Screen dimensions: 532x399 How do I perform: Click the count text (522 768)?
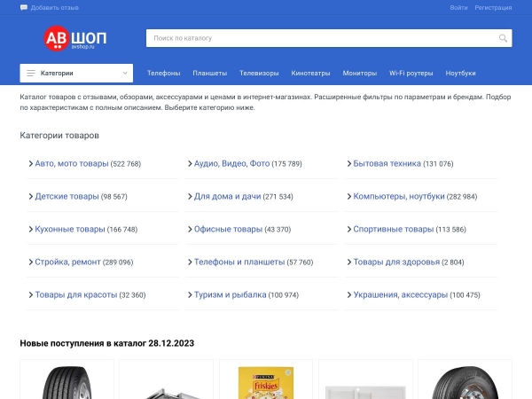tap(126, 164)
